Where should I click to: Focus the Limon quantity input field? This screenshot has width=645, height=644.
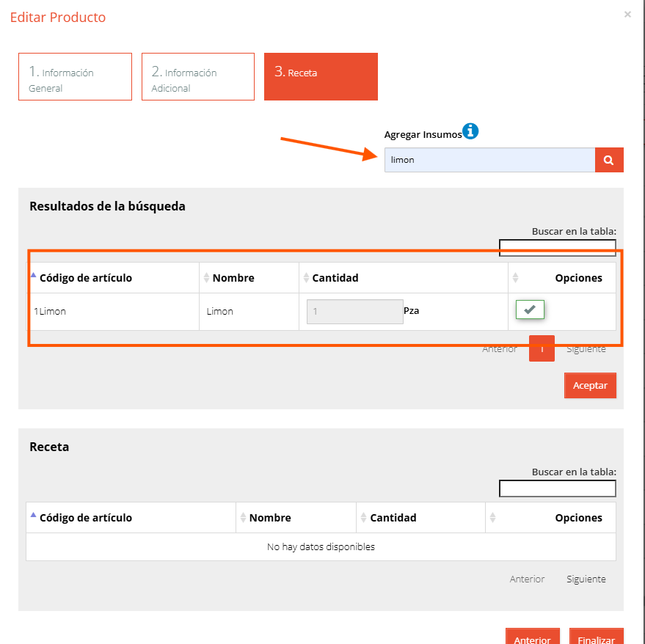[354, 312]
